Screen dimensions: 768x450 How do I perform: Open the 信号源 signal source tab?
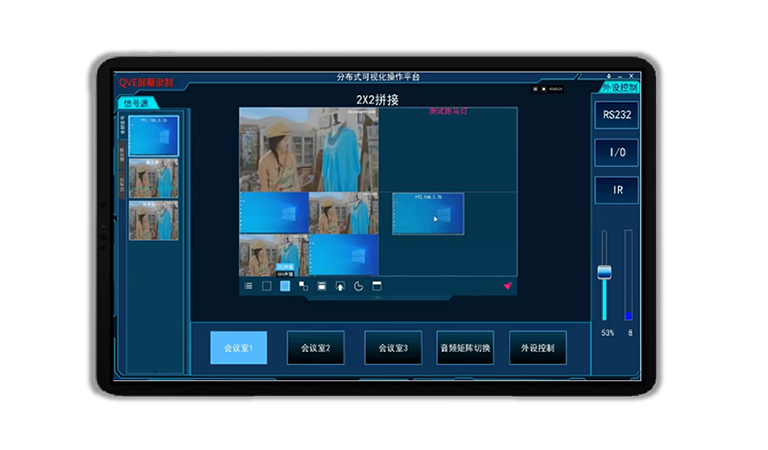coord(137,102)
